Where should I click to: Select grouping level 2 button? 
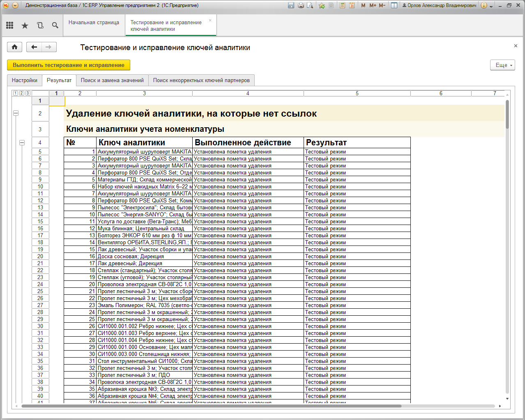click(22, 93)
